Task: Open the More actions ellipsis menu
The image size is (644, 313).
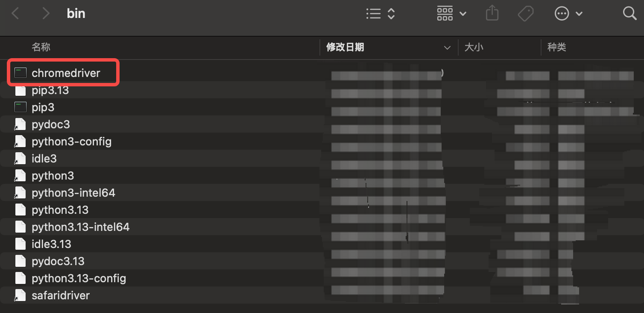Action: [562, 13]
